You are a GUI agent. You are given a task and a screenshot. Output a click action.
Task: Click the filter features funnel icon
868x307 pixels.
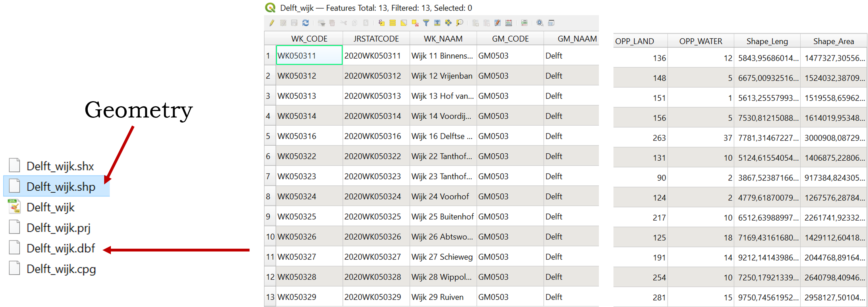pos(426,23)
